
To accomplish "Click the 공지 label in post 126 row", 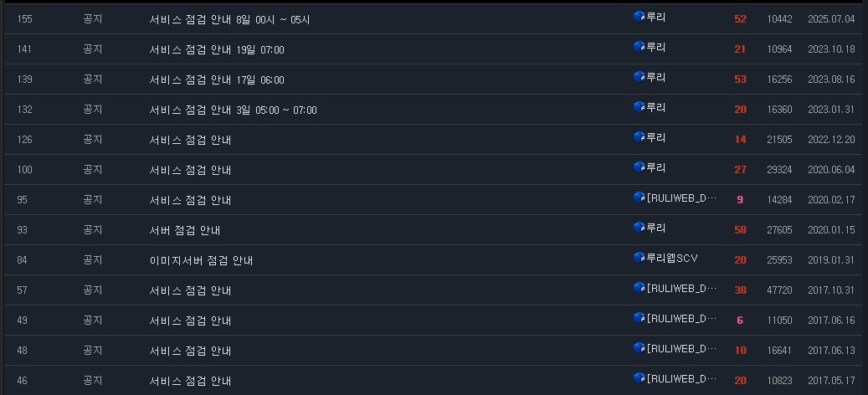I will point(92,140).
